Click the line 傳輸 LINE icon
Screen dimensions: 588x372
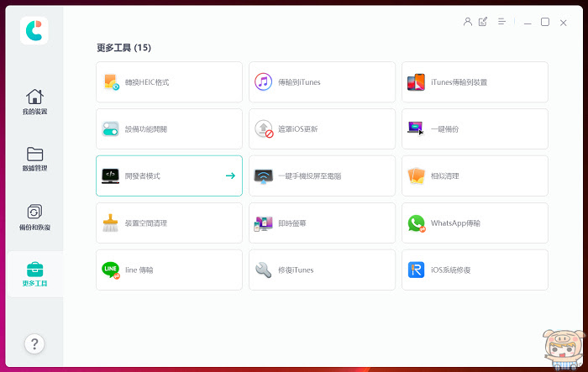tap(111, 270)
